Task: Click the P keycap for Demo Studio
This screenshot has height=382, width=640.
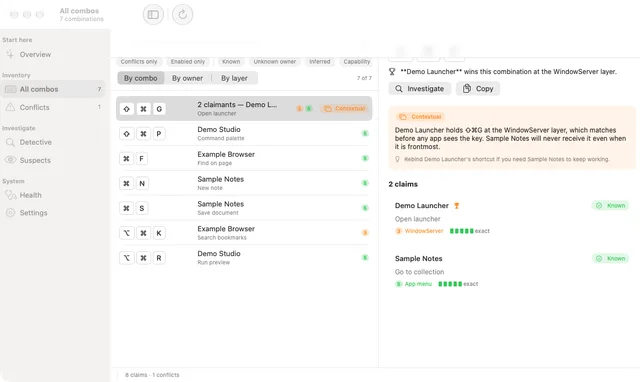Action: [x=159, y=134]
